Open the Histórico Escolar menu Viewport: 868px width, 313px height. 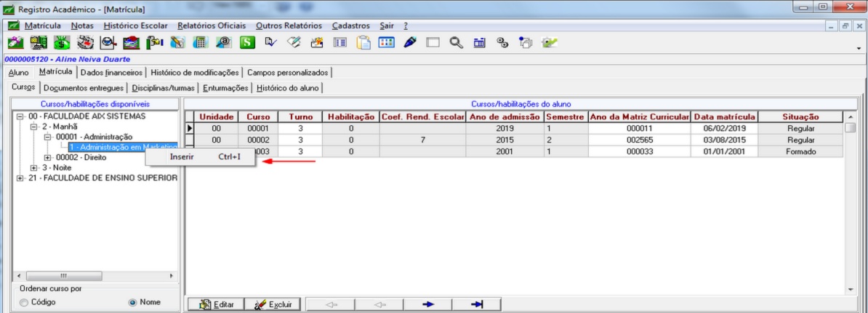tap(135, 25)
